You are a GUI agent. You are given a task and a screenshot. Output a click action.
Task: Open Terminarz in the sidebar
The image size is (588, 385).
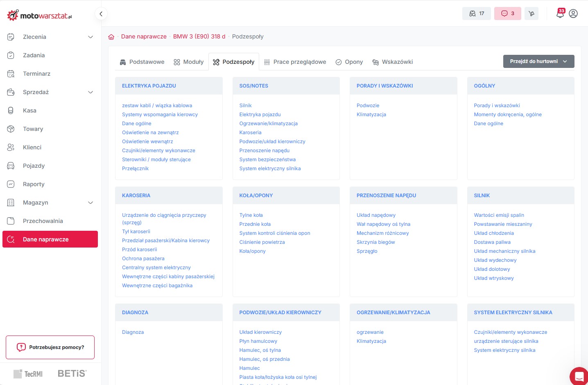tap(36, 74)
